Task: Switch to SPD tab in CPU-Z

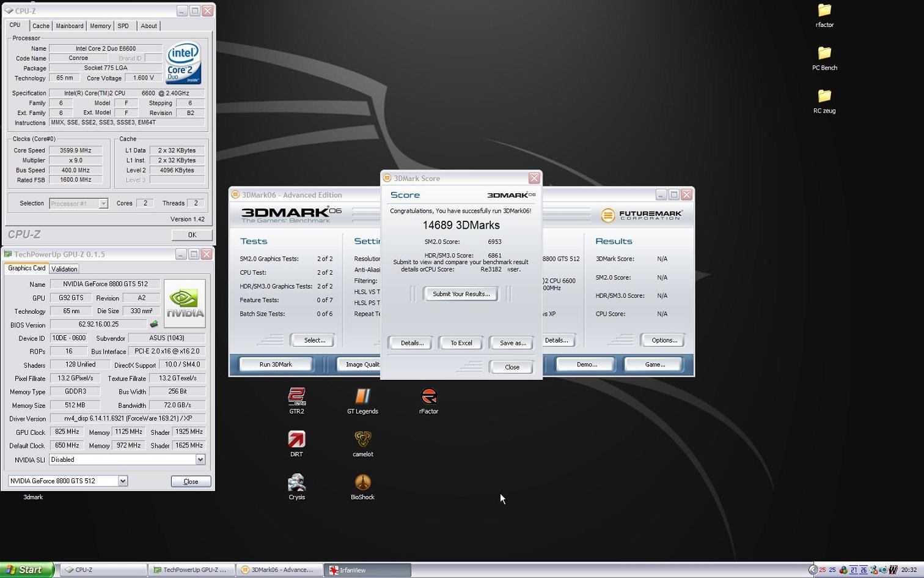Action: click(123, 26)
